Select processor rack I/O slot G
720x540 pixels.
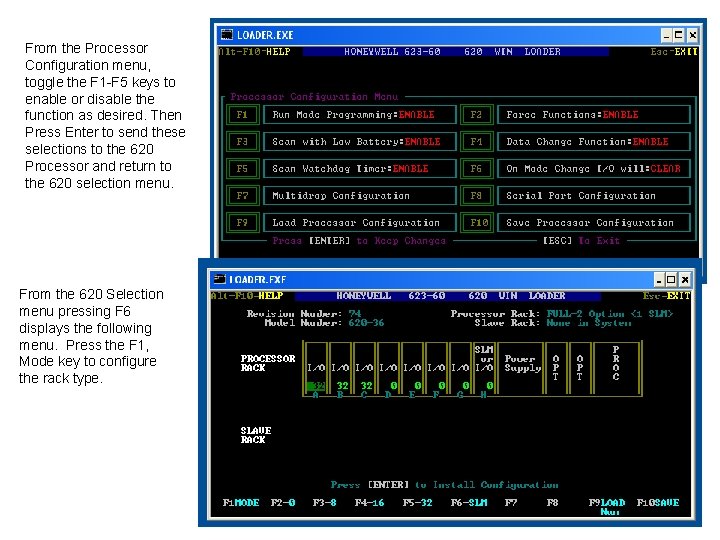point(460,369)
